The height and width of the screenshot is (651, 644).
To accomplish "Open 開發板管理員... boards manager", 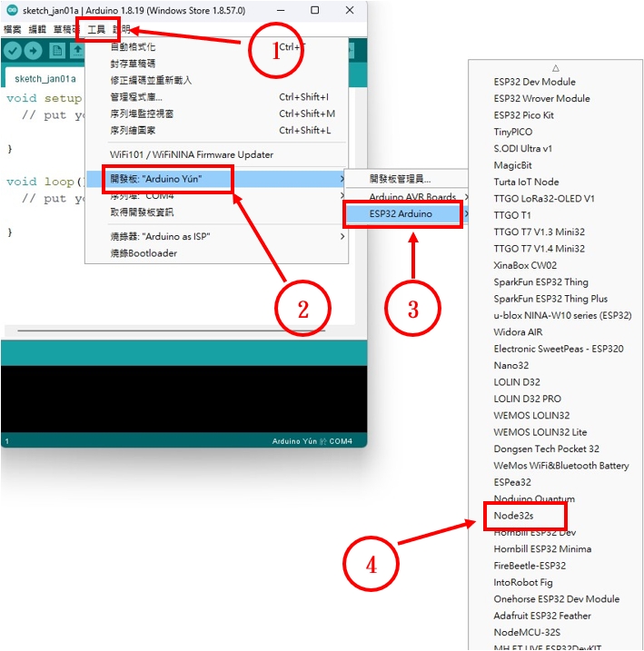I will [406, 179].
